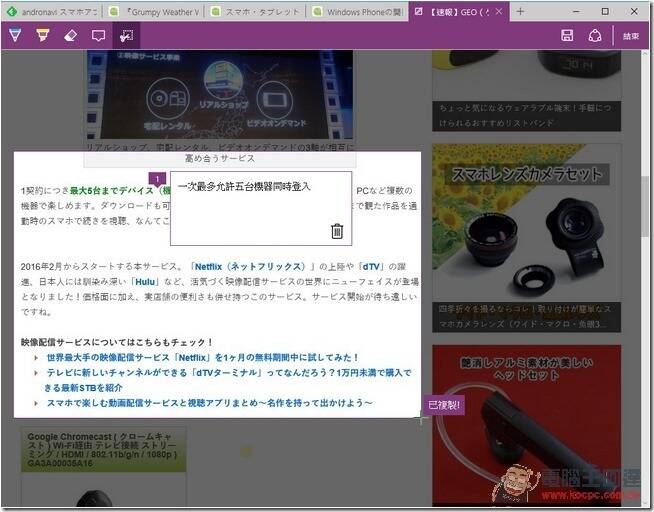This screenshot has width=654, height=512.
Task: Click the 映像配信サービスについてはこちらもチェック heading
Action: 117,342
